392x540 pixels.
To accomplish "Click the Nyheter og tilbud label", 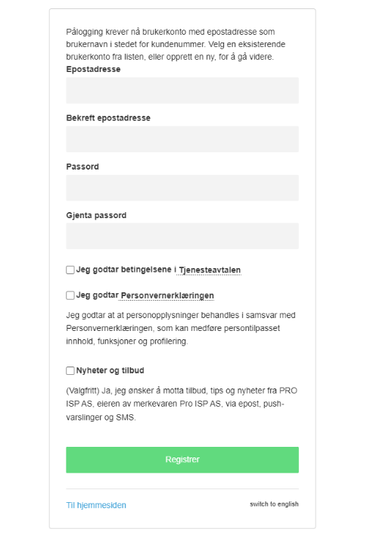I will click(110, 370).
